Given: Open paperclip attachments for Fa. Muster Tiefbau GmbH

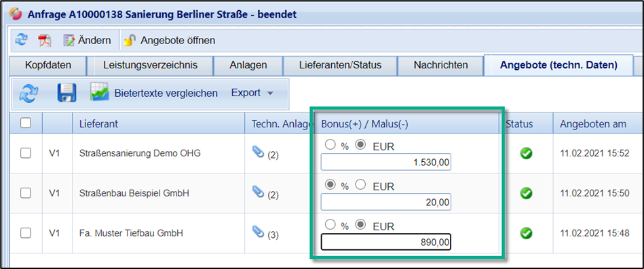Looking at the screenshot, I should pyautogui.click(x=258, y=232).
